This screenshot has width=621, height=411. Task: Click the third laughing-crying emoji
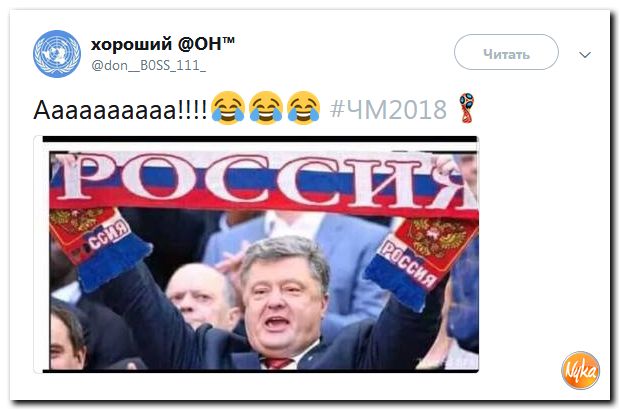pos(304,108)
